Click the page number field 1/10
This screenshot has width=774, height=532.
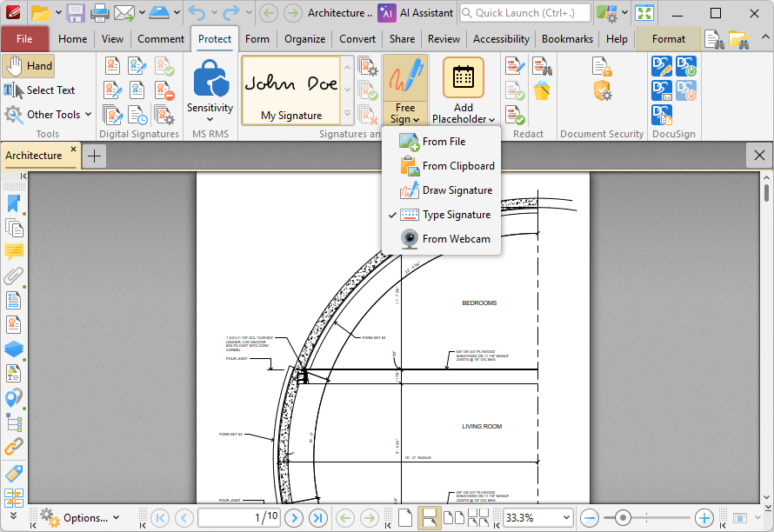click(239, 518)
